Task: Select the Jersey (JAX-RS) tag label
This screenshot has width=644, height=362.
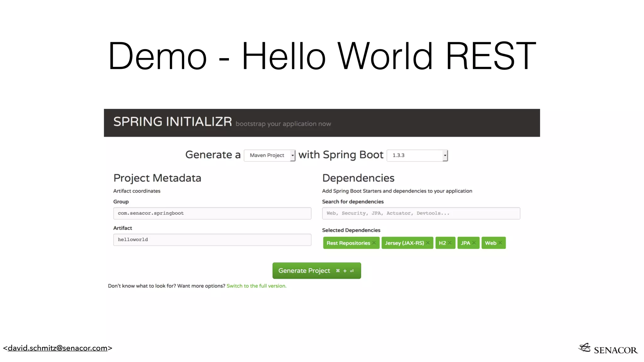Action: click(404, 243)
